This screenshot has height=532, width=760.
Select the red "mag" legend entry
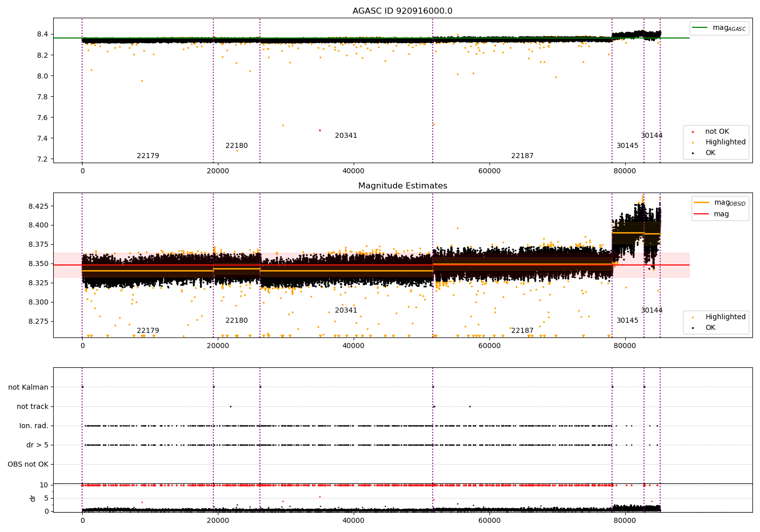[712, 214]
